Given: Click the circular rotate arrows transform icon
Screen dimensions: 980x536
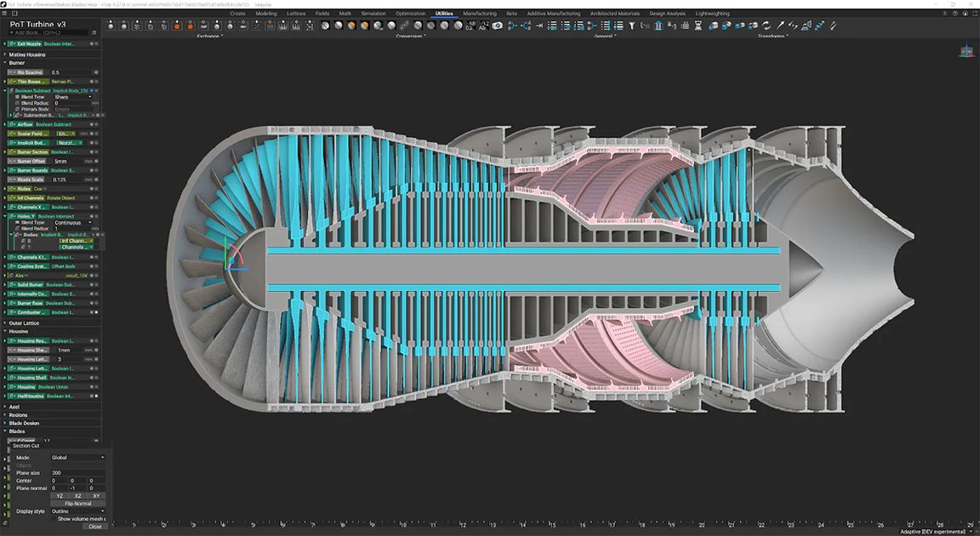Looking at the screenshot, I should point(766,26).
